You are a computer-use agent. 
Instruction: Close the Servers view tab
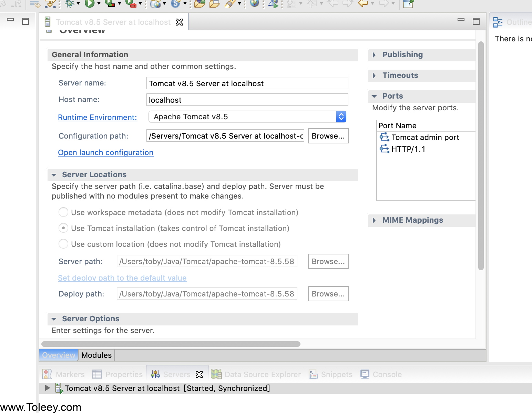(x=199, y=374)
